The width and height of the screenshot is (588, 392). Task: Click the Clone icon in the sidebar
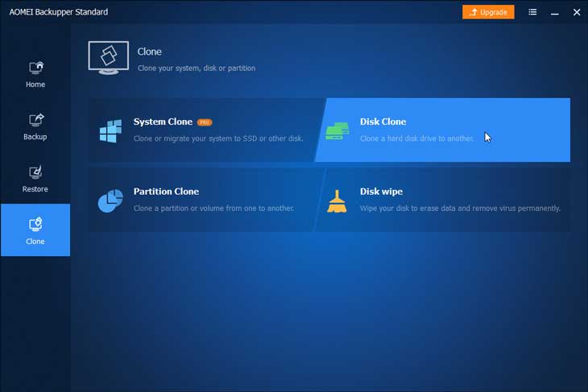35,225
